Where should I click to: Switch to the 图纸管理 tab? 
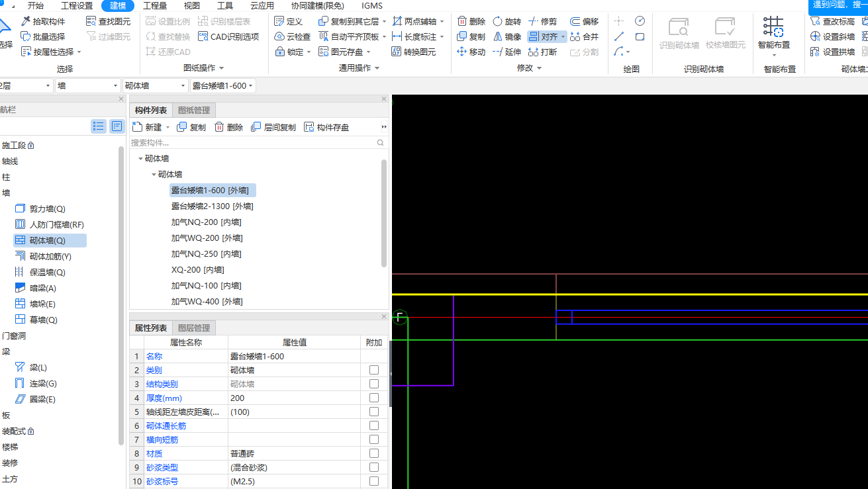(x=194, y=111)
